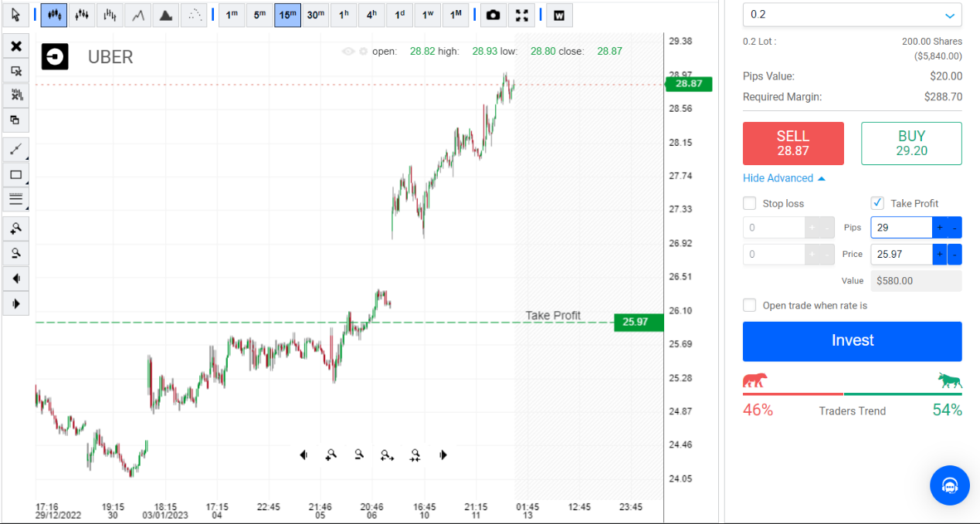This screenshot has height=524, width=980.
Task: Increase Take Profit price with plus
Action: (x=940, y=254)
